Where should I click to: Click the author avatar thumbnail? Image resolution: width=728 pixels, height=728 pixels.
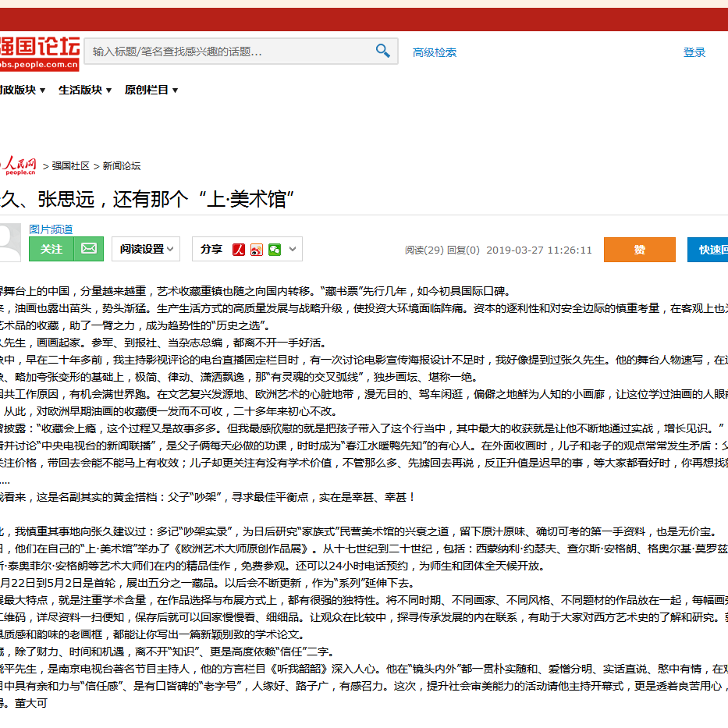10,242
